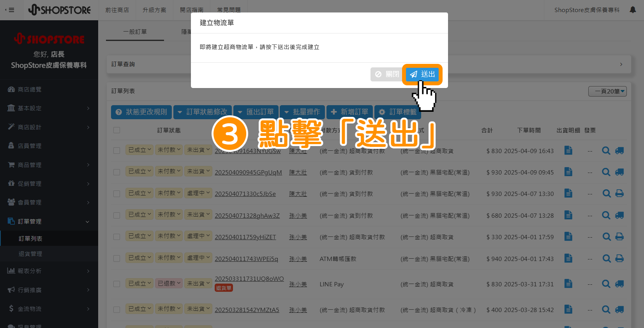
Task: Click truck icon for order 202503311731UQ8oWO
Action: tap(619, 284)
